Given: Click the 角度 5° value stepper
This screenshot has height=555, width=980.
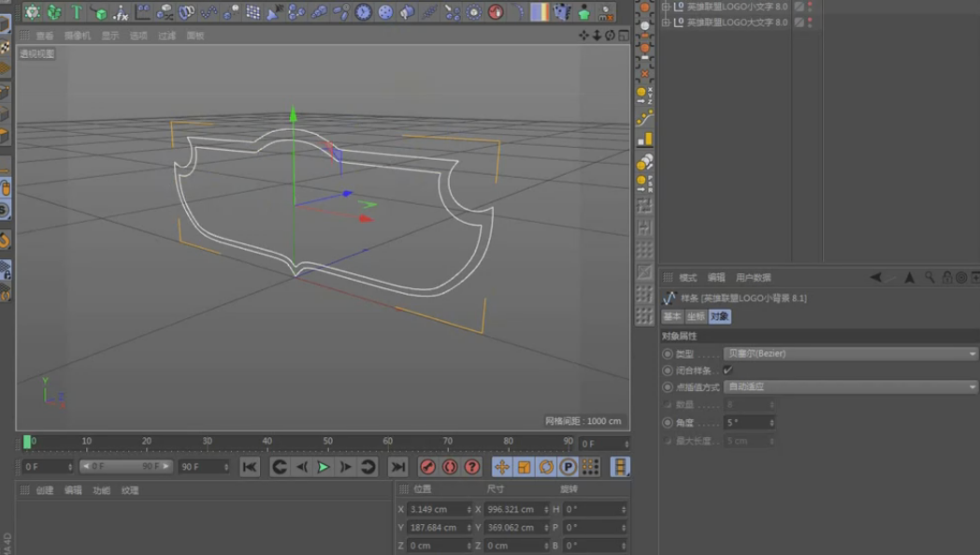Looking at the screenshot, I should [771, 422].
